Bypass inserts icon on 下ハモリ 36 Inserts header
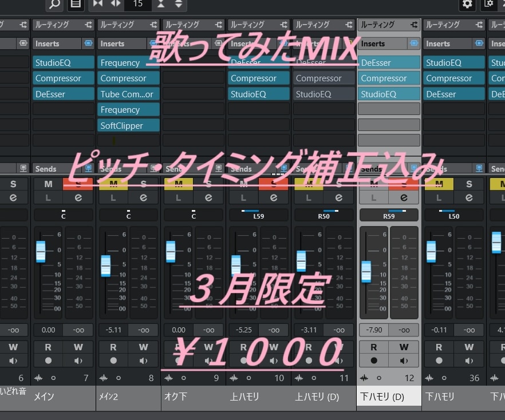This screenshot has height=420, width=505. pyautogui.click(x=479, y=43)
